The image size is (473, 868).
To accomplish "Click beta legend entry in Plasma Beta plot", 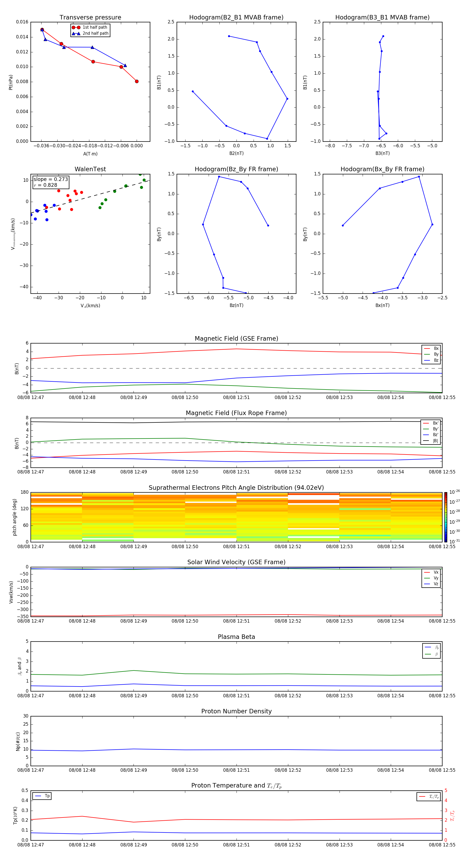I will [431, 654].
